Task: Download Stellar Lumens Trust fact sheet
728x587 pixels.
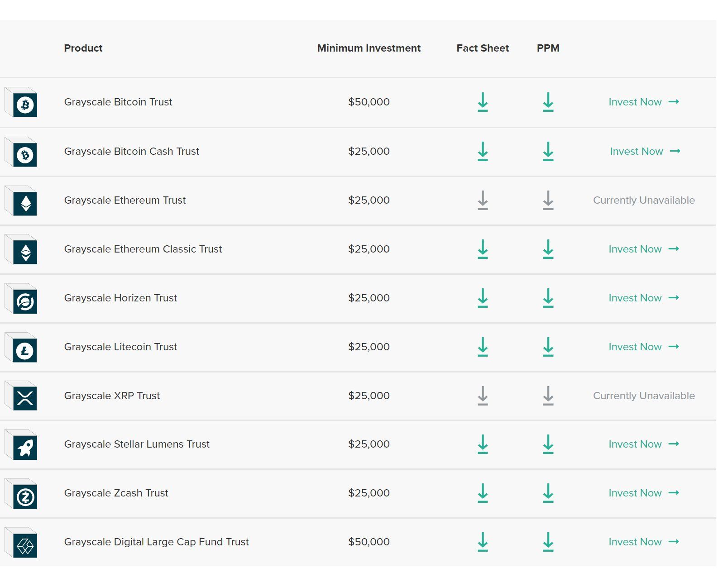Action: tap(483, 444)
